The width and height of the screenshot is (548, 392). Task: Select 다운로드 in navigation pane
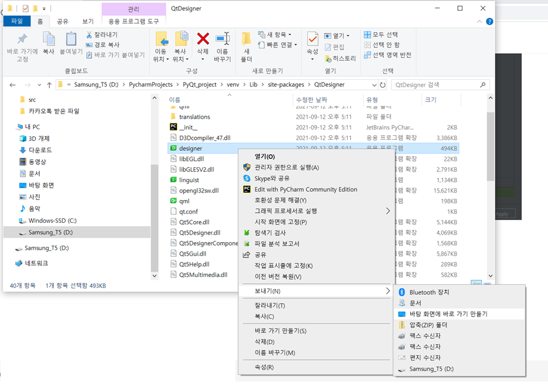(x=40, y=150)
